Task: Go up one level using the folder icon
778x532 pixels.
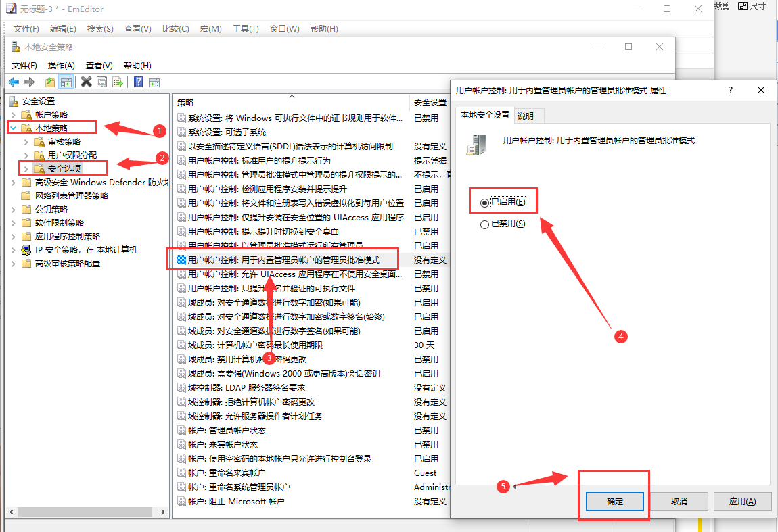Action: (x=50, y=82)
